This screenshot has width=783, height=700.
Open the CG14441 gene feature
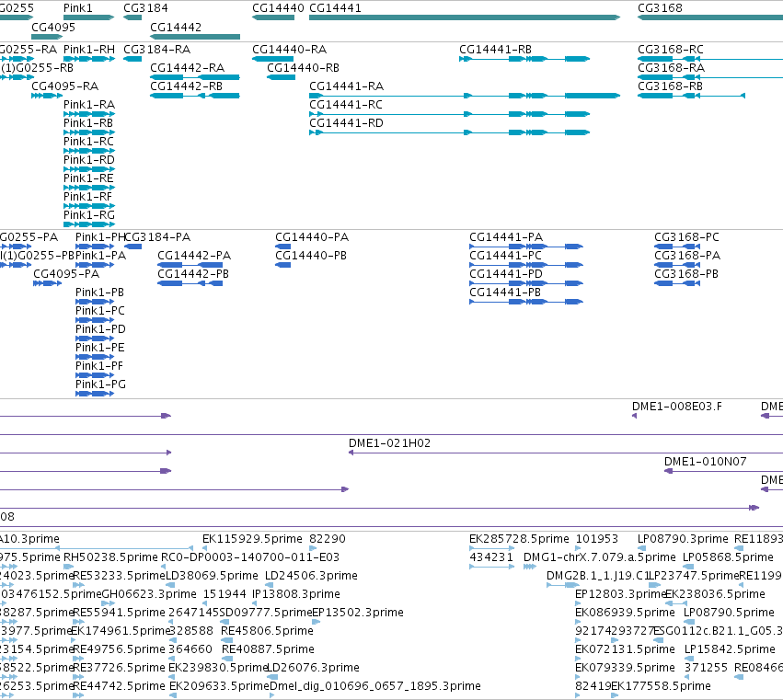point(465,17)
